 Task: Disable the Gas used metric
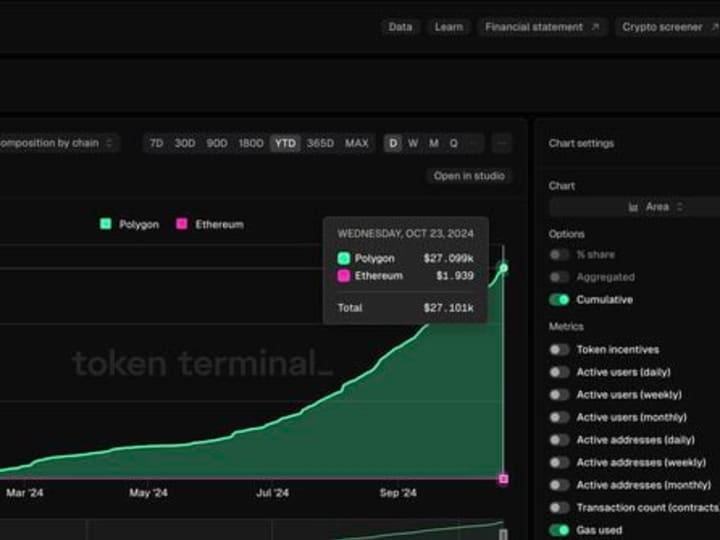559,530
